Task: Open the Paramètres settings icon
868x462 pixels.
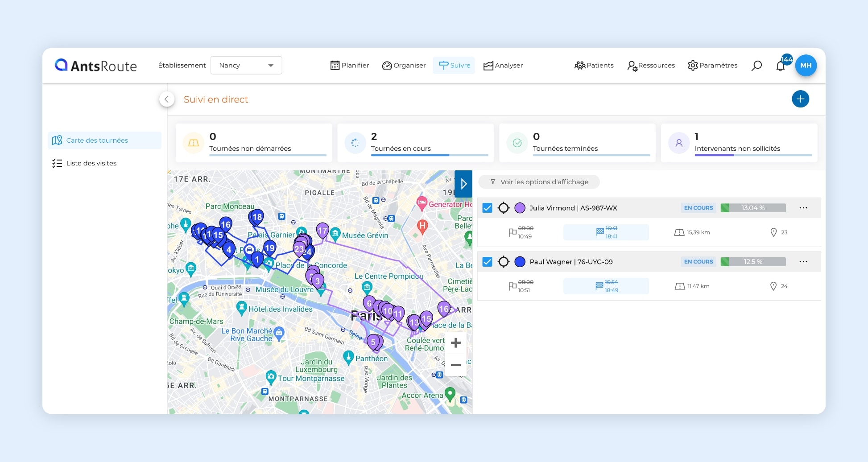Action: [x=693, y=65]
